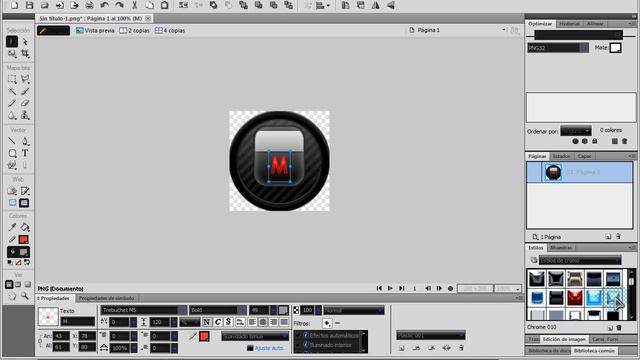Switch to the Alinear tab

(595, 24)
